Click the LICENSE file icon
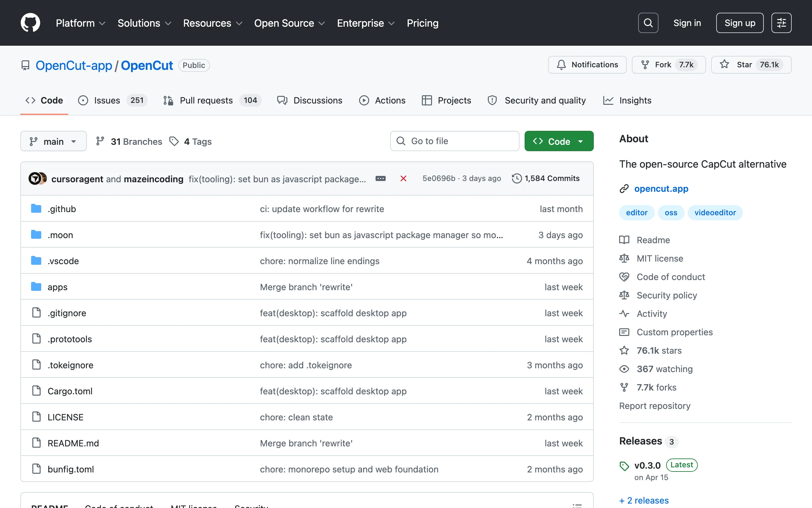Screen dimensions: 812x508 pos(36,417)
